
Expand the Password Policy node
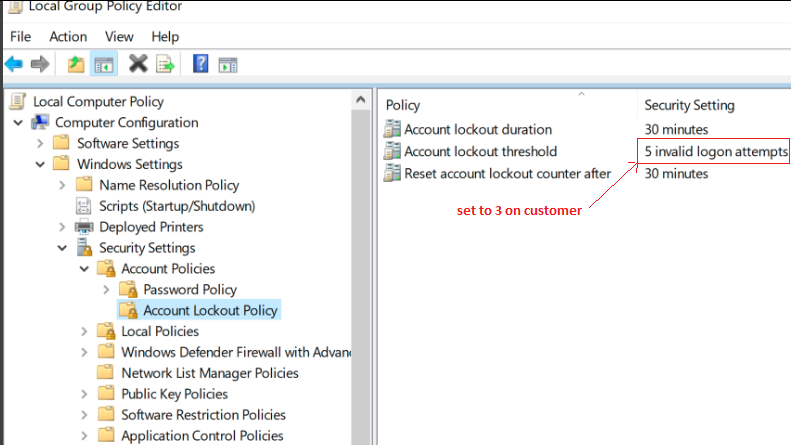[106, 290]
